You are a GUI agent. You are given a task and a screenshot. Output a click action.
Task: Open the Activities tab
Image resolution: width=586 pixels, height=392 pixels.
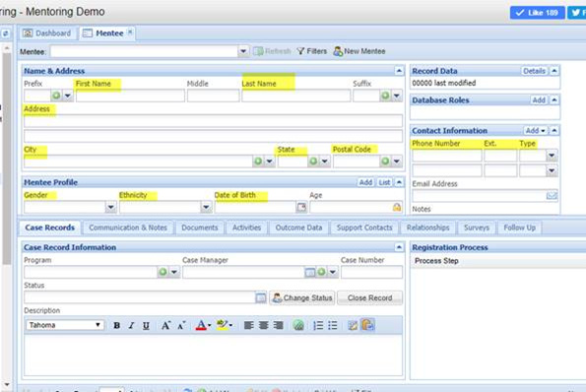pos(246,228)
